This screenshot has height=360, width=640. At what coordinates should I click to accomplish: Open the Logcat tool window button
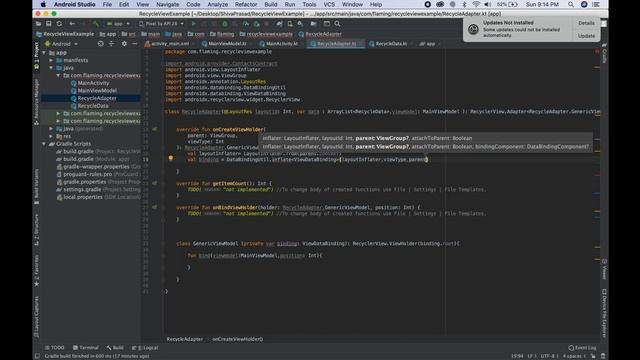[145, 348]
